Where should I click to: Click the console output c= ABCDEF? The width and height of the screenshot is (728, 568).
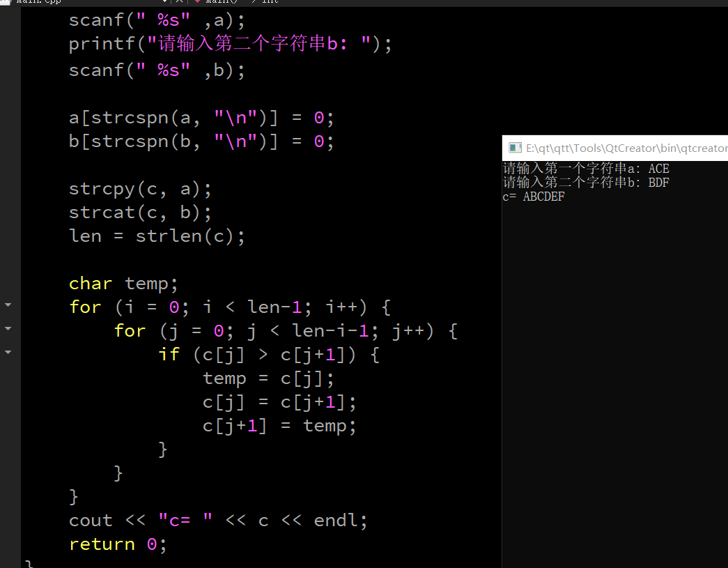click(x=534, y=197)
